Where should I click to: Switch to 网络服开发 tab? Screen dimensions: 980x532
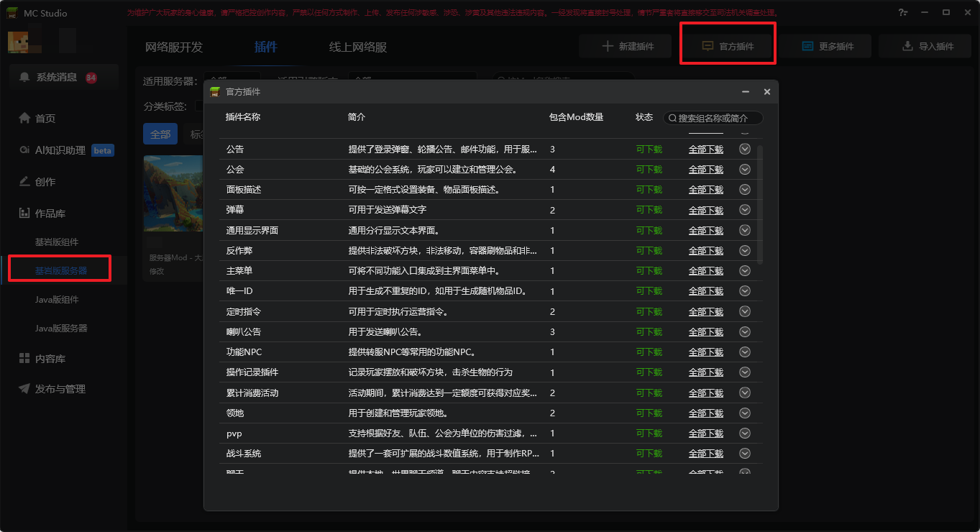(x=174, y=47)
